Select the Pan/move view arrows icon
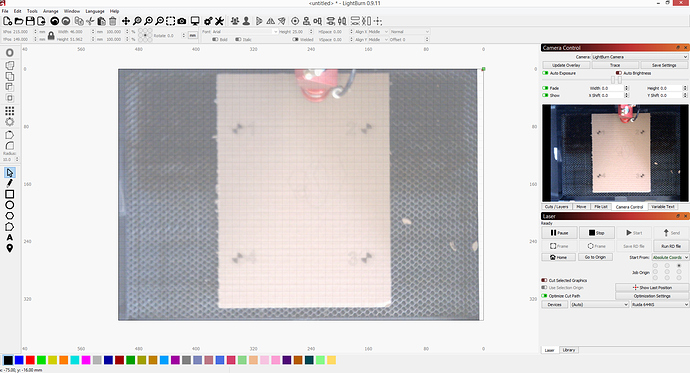The height and width of the screenshot is (373, 690). click(x=126, y=21)
